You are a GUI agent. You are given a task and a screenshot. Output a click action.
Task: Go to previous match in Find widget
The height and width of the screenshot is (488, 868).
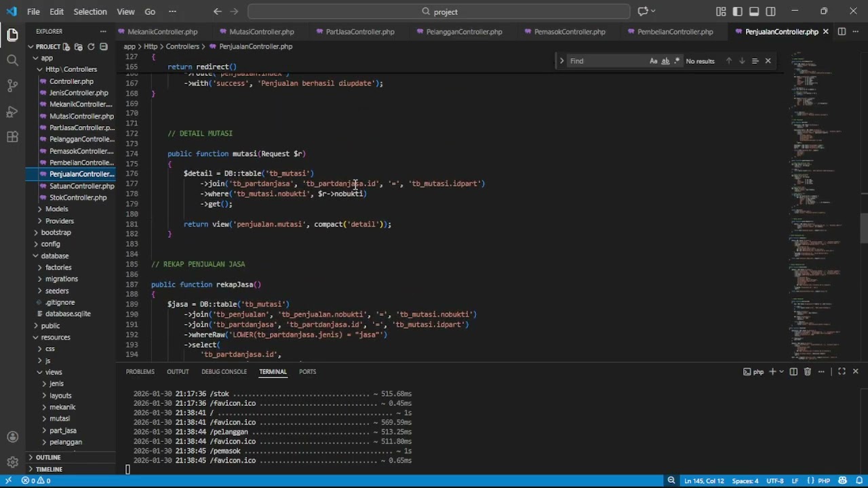click(729, 61)
